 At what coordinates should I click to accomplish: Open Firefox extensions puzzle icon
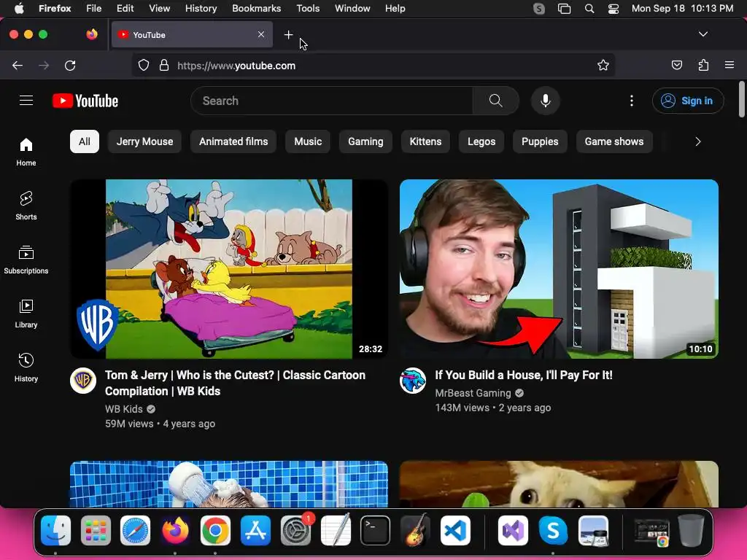[x=703, y=65]
